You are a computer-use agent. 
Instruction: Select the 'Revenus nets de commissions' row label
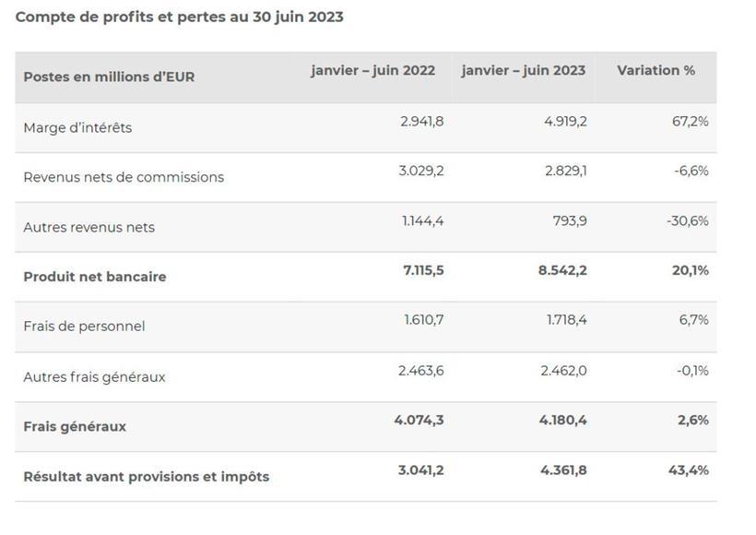pyautogui.click(x=124, y=177)
